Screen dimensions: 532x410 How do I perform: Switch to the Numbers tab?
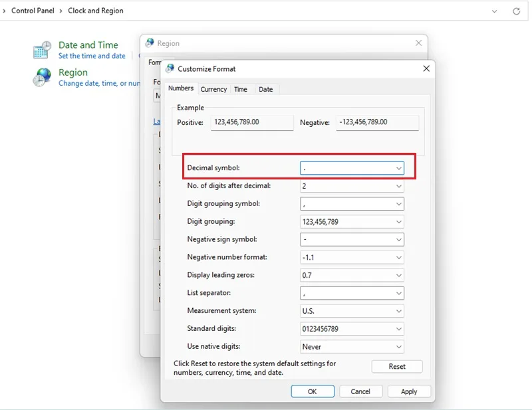point(181,88)
